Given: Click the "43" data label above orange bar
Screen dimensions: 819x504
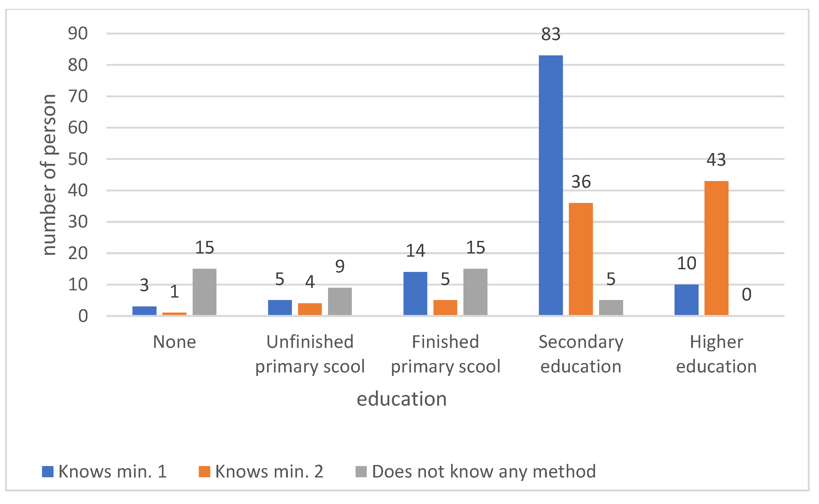Looking at the screenshot, I should pyautogui.click(x=716, y=160).
